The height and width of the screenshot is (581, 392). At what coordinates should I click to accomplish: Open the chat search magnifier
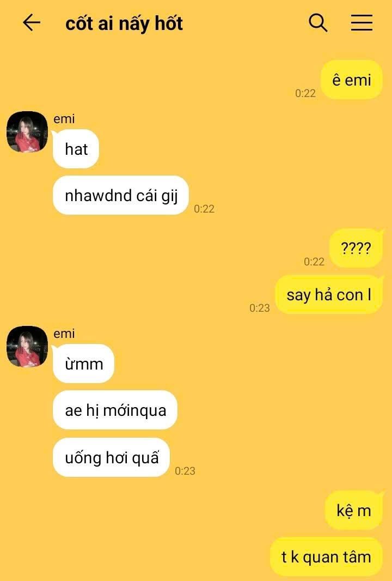coord(318,22)
